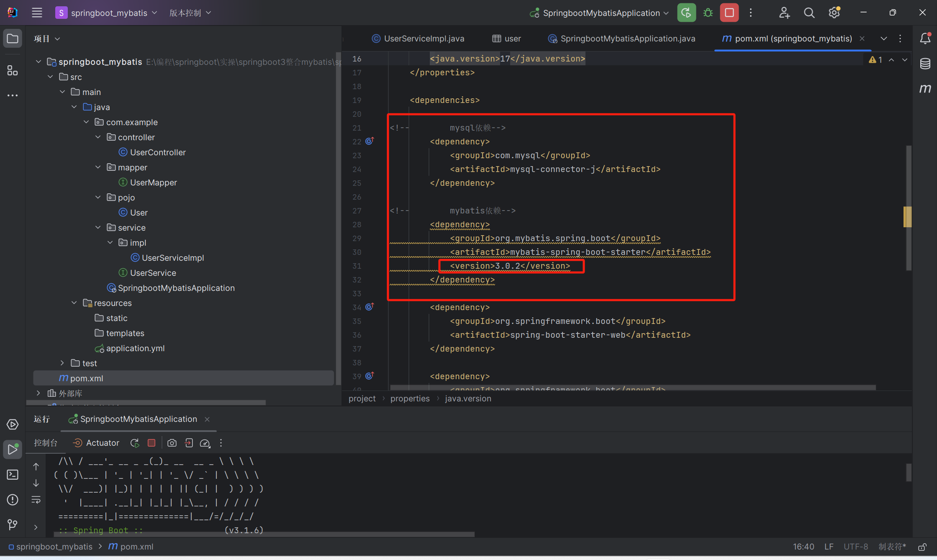Click the console horizontal scrollbar
Image resolution: width=937 pixels, height=560 pixels.
click(264, 534)
